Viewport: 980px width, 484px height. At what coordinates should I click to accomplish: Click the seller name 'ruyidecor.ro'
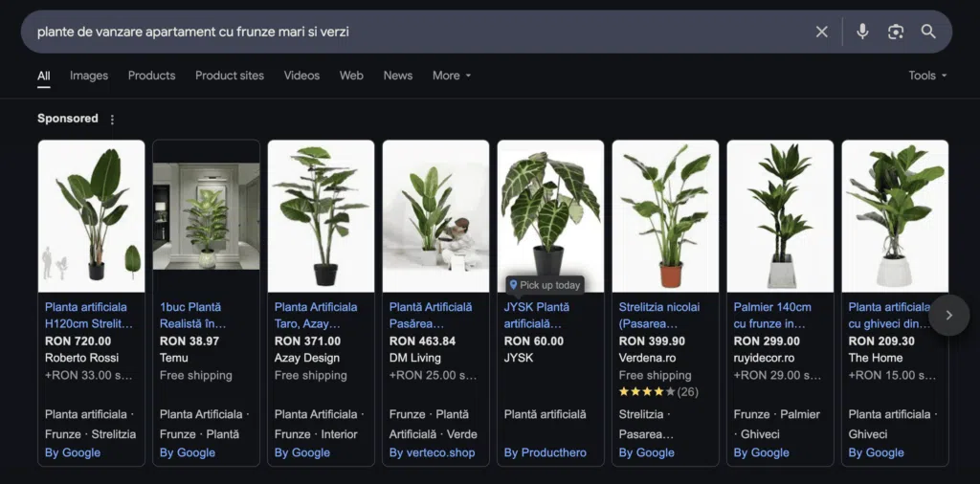pyautogui.click(x=765, y=359)
